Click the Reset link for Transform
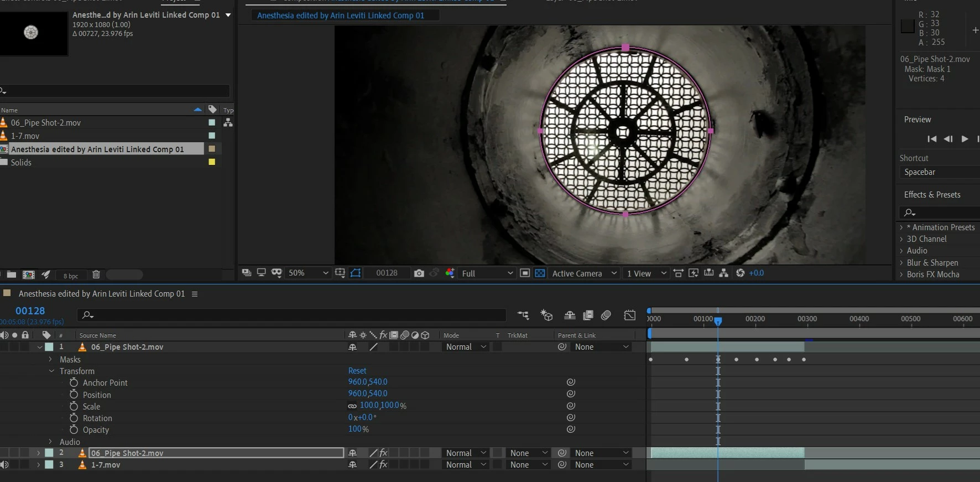This screenshot has height=482, width=980. 357,371
